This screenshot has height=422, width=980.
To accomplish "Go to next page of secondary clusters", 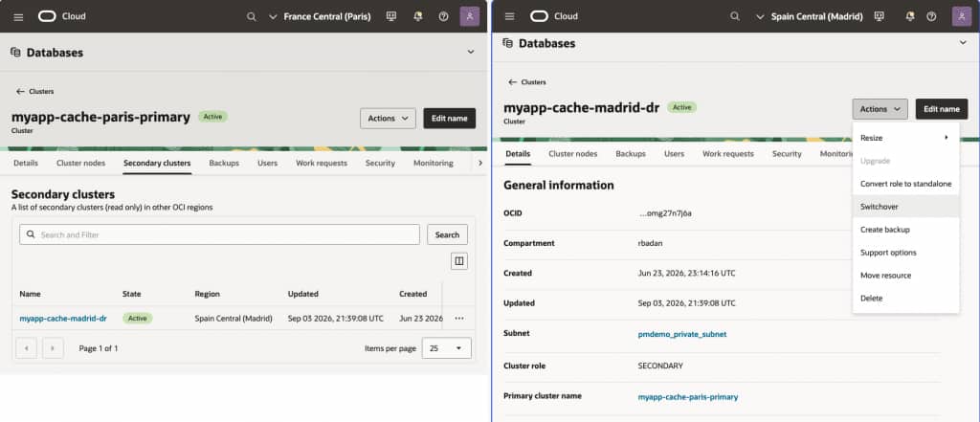I will [x=53, y=348].
